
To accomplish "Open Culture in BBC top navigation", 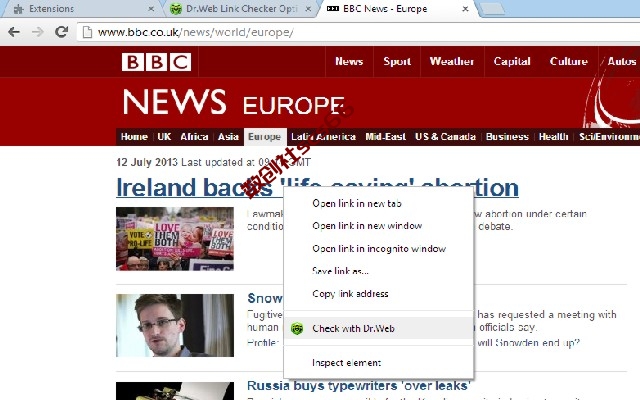I will pos(569,62).
